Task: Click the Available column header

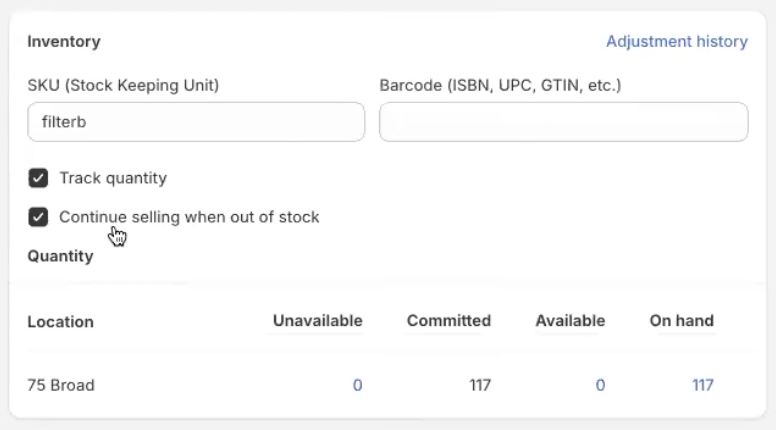Action: point(570,321)
